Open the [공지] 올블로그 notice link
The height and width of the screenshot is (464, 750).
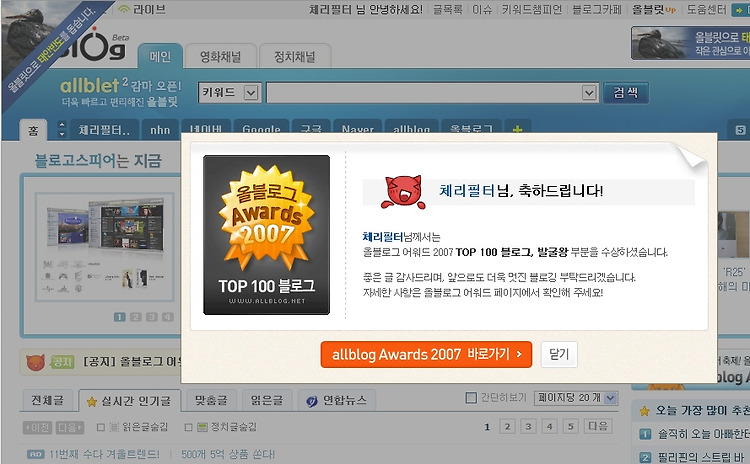tap(132, 362)
